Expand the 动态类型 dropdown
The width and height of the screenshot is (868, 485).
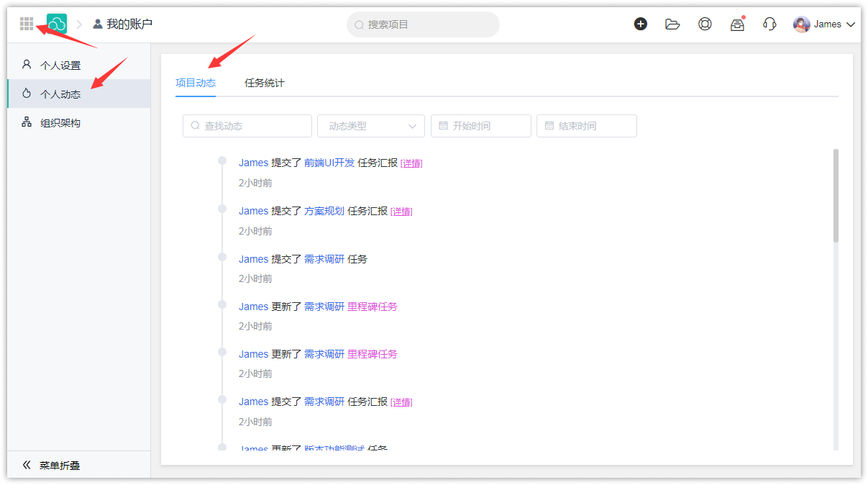pyautogui.click(x=371, y=126)
